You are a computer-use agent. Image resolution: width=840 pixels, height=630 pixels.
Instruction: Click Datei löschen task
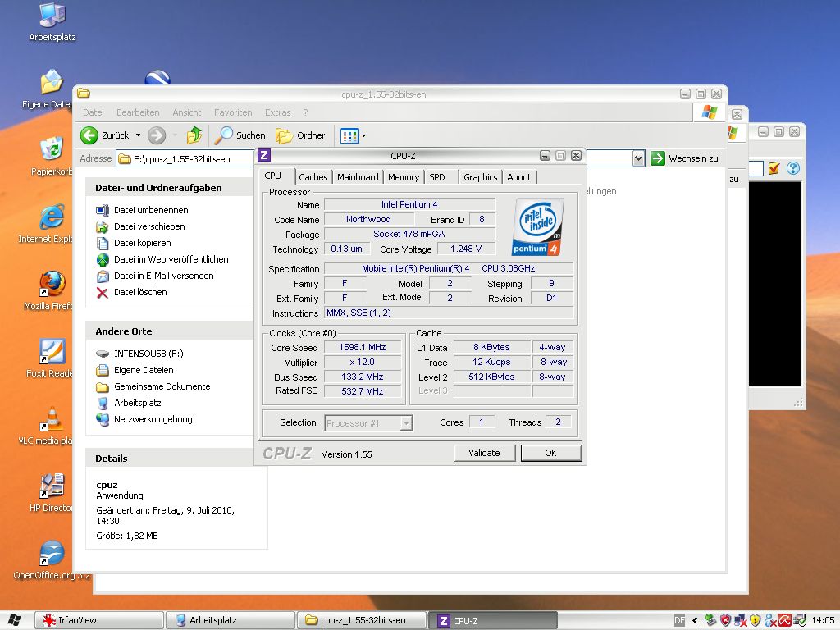[131, 292]
